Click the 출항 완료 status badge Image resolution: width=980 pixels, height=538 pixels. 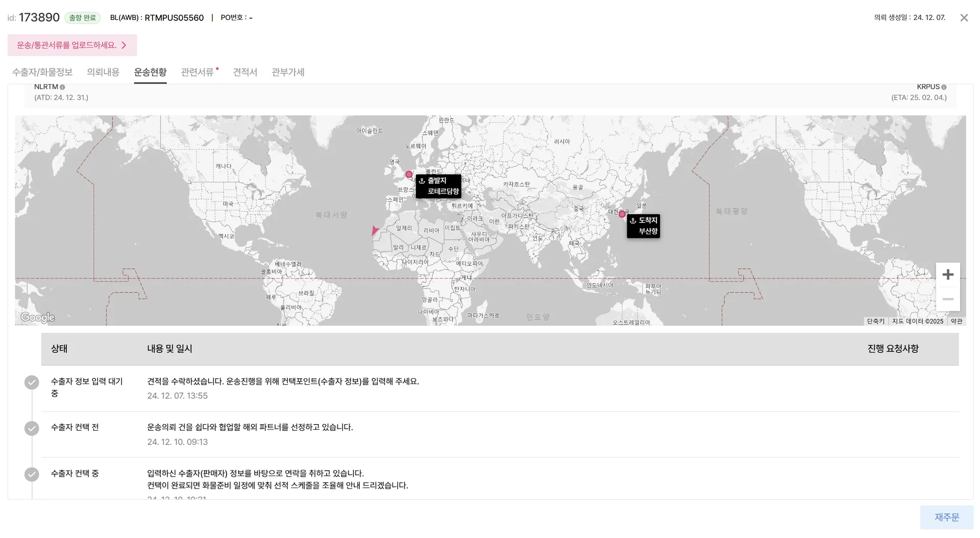coord(83,18)
